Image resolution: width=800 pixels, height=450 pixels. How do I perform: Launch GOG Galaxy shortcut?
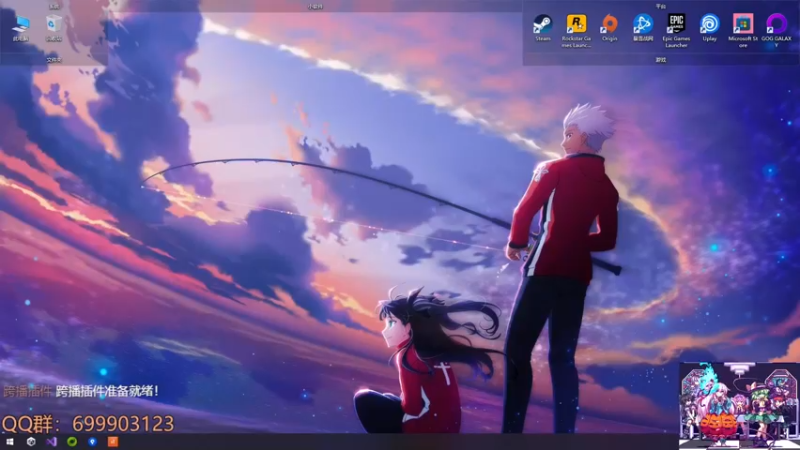[x=776, y=31]
